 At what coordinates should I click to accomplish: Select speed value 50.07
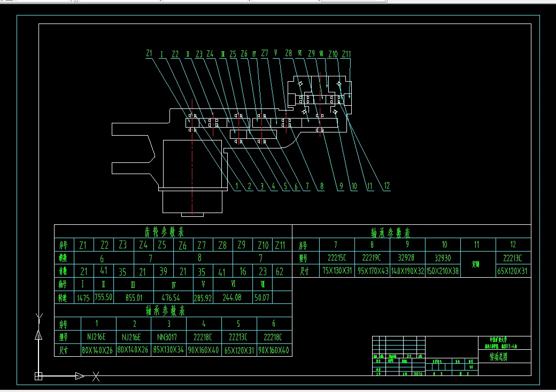pos(261,297)
